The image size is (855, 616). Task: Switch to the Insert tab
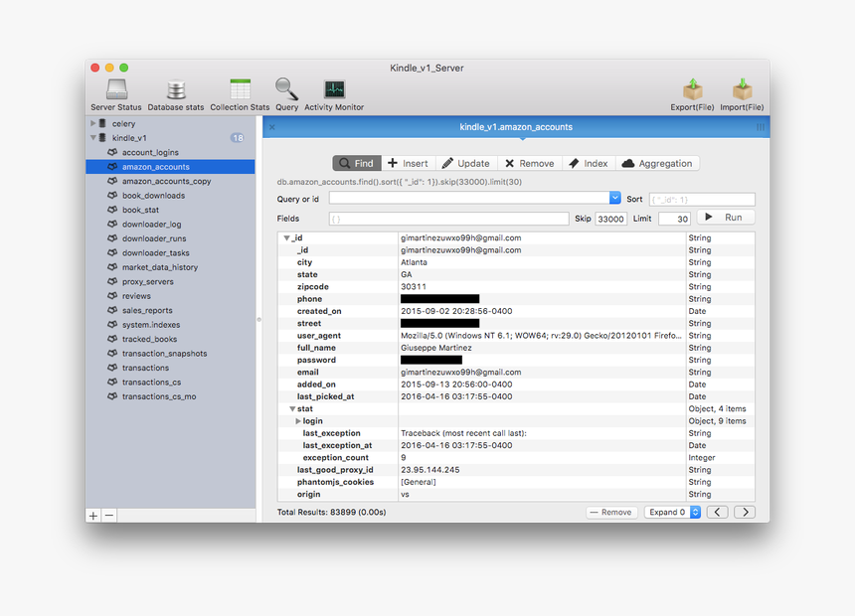coord(409,164)
